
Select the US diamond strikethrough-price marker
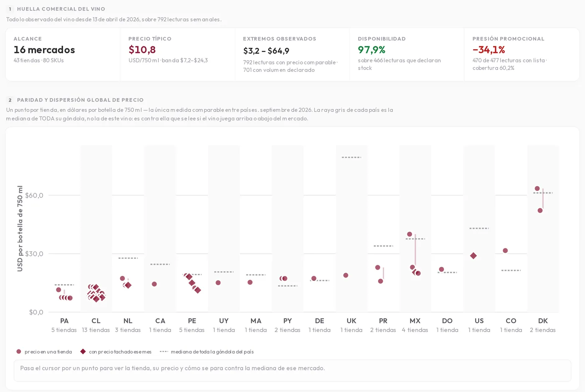coord(473,255)
